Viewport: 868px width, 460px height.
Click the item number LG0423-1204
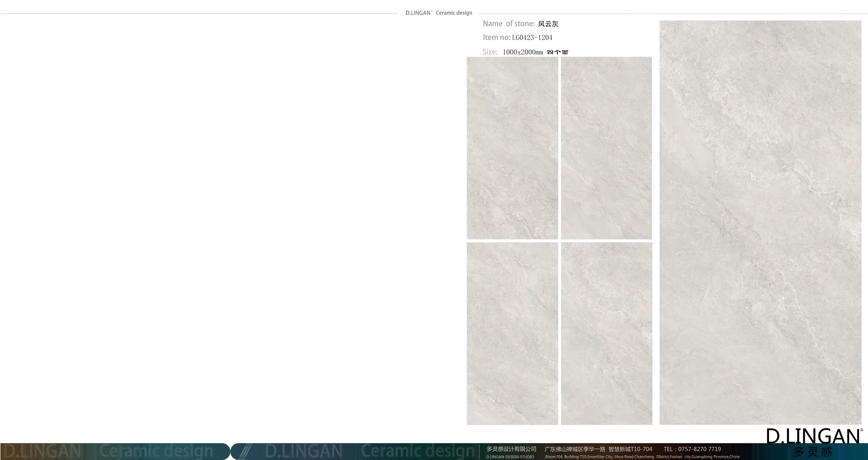pyautogui.click(x=532, y=38)
